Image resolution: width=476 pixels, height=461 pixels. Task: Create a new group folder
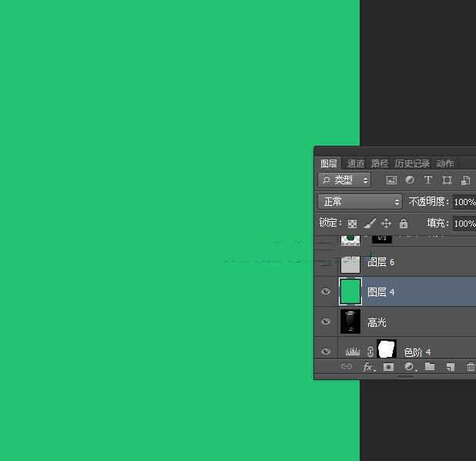pyautogui.click(x=430, y=368)
